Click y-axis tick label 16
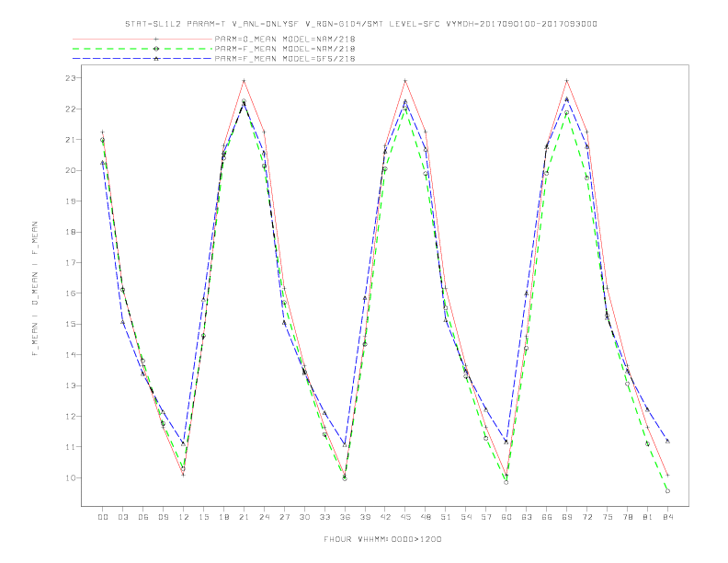 coord(70,293)
